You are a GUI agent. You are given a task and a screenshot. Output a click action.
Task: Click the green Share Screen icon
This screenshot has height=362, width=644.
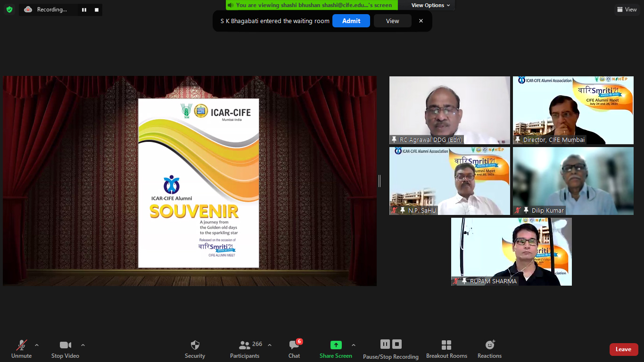point(336,345)
